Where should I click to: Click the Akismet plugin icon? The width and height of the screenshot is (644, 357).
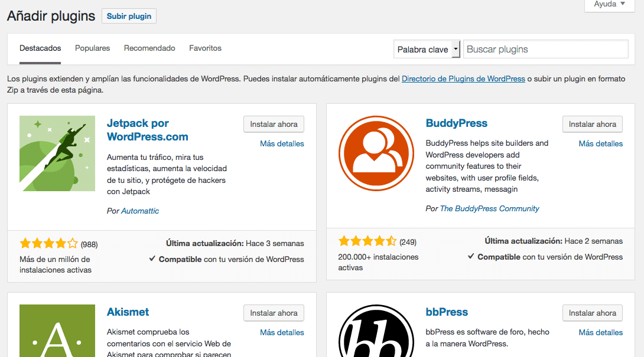[57, 330]
